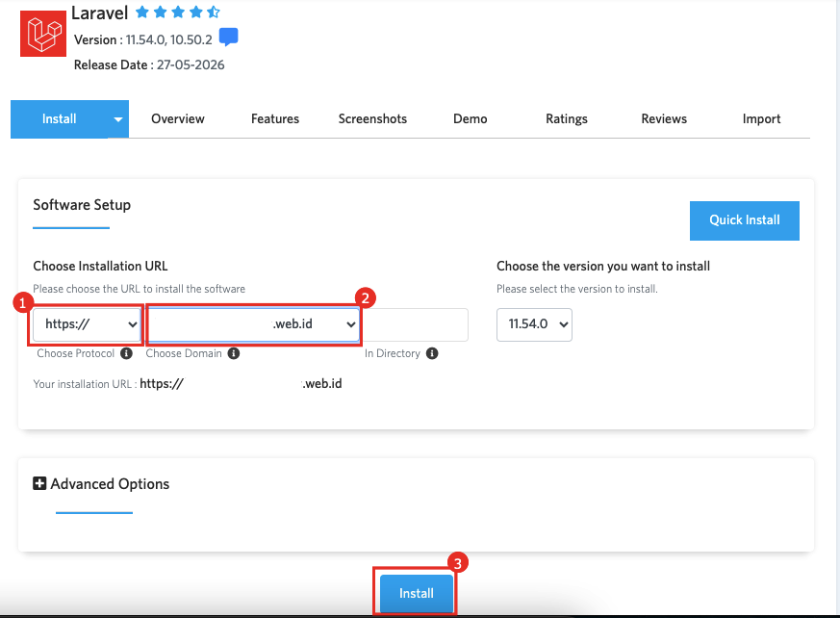This screenshot has width=840, height=618.
Task: Open the Import tab
Action: [x=762, y=119]
